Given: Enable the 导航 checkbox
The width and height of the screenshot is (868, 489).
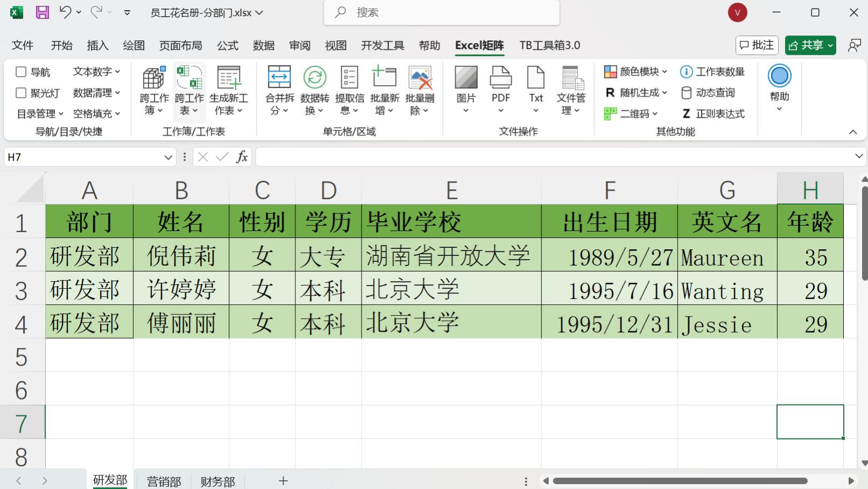Looking at the screenshot, I should point(22,71).
